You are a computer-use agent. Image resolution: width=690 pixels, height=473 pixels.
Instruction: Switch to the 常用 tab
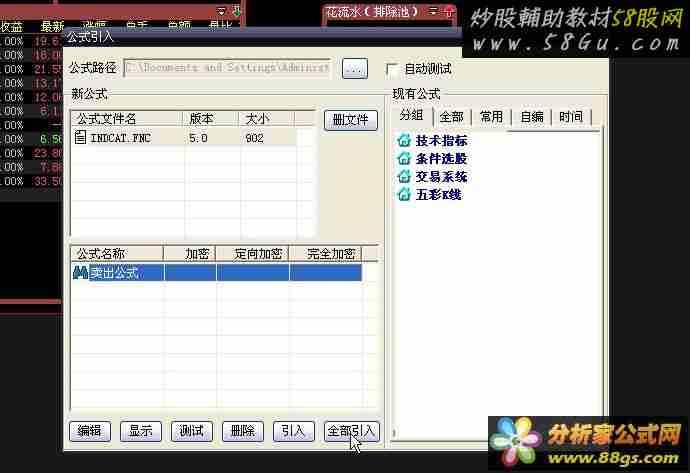click(491, 117)
